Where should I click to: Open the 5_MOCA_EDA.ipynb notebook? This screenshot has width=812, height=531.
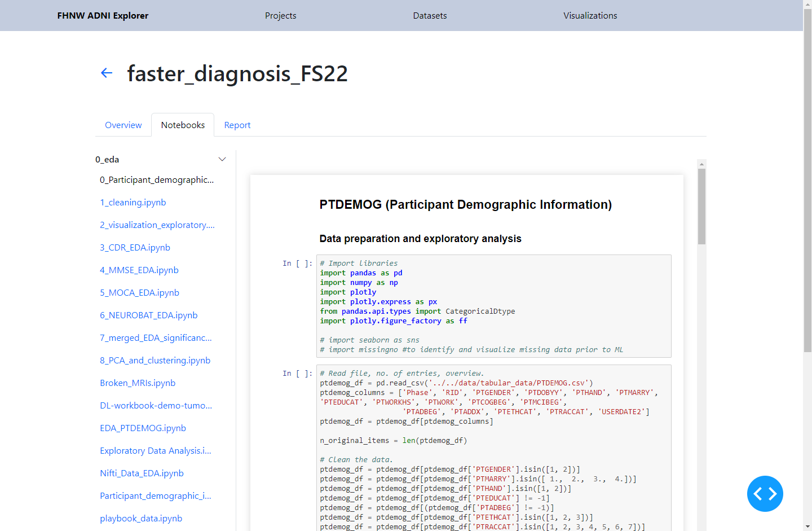click(139, 292)
